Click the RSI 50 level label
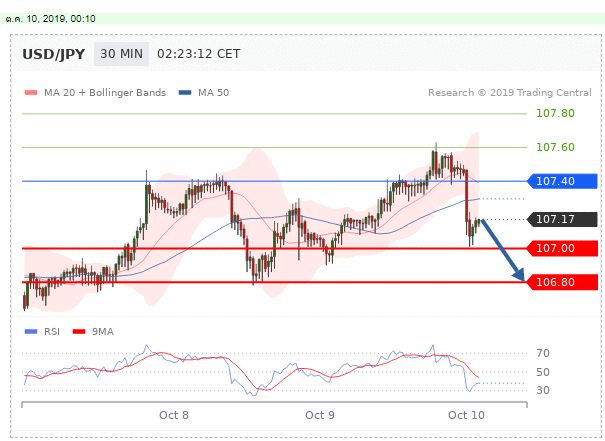Viewport: 605px width, 441px height. [543, 372]
